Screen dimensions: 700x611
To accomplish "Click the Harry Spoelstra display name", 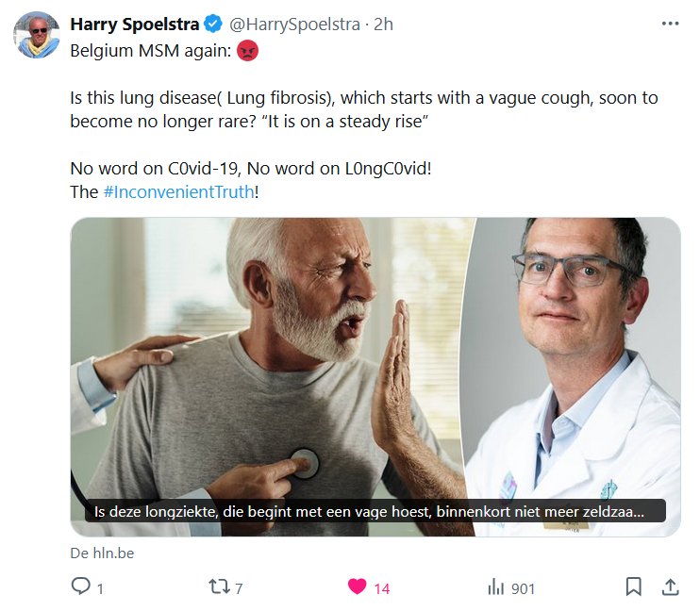I will tap(135, 25).
